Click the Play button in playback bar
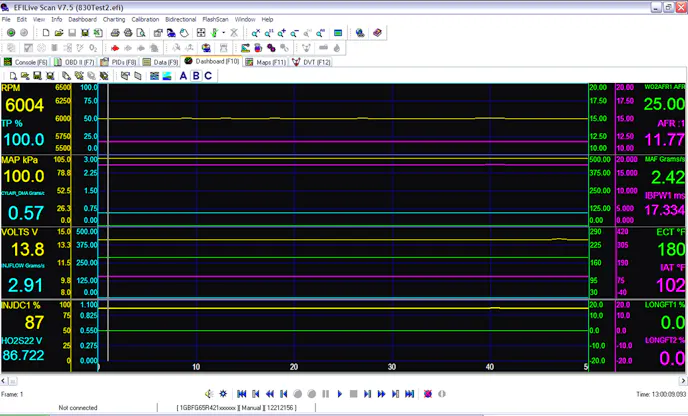This screenshot has height=416, width=688. point(340,394)
